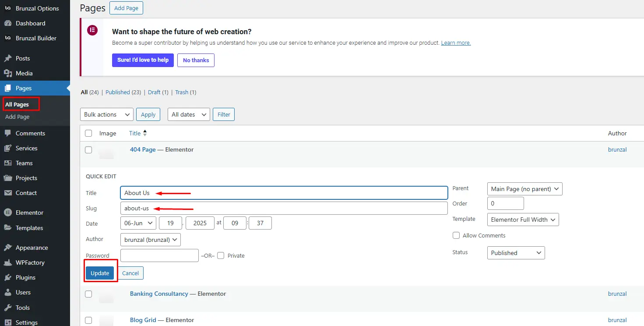
Task: Open the Status dropdown showing Published
Action: tap(516, 253)
